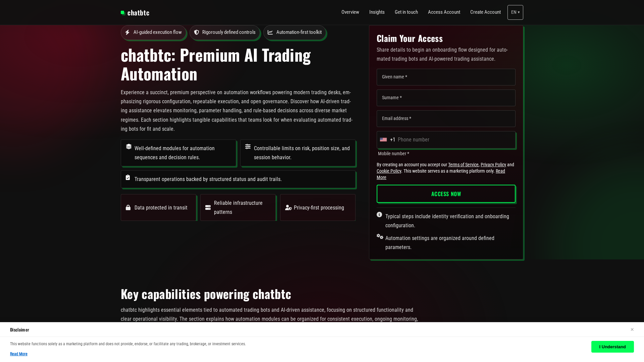Open the Overview nav item

click(350, 12)
